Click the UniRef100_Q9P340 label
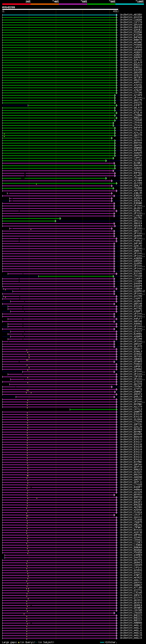The image size is (146, 644). pyautogui.click(x=131, y=465)
